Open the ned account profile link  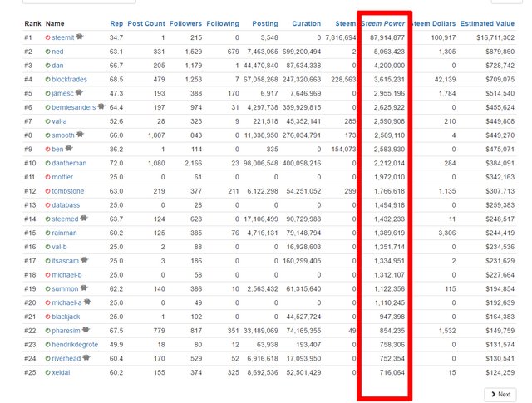pyautogui.click(x=57, y=52)
